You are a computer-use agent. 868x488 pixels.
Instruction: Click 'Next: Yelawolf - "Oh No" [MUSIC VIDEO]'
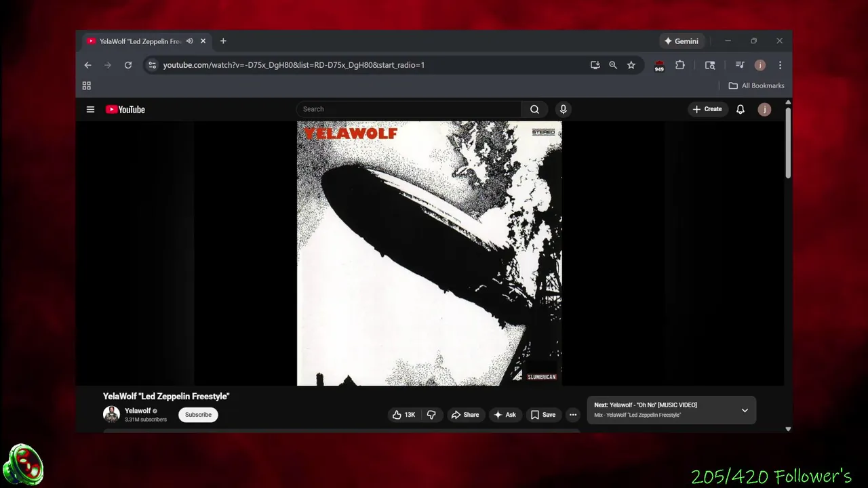(x=646, y=405)
